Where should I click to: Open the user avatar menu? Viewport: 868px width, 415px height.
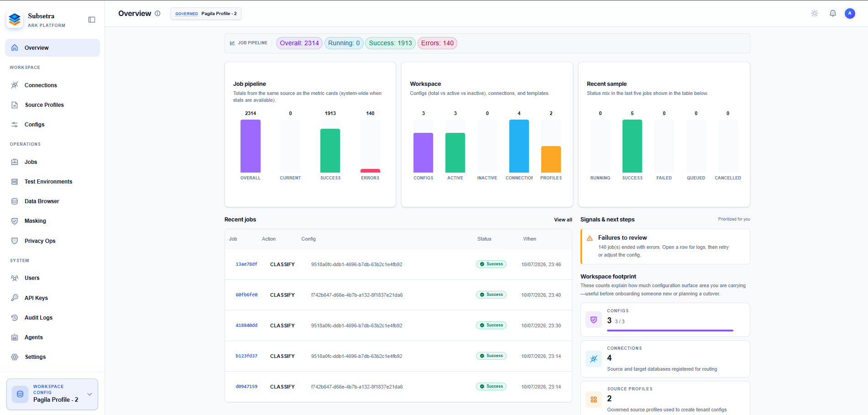point(850,13)
